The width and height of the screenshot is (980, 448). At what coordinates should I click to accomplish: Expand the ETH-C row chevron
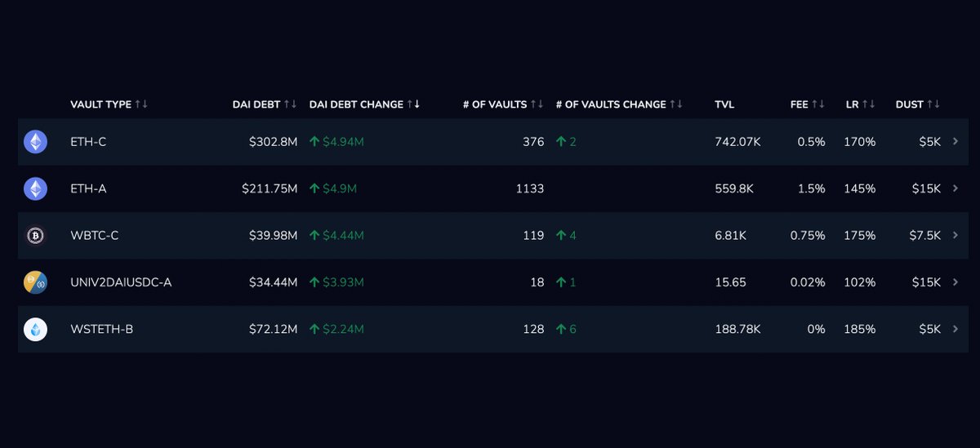955,142
